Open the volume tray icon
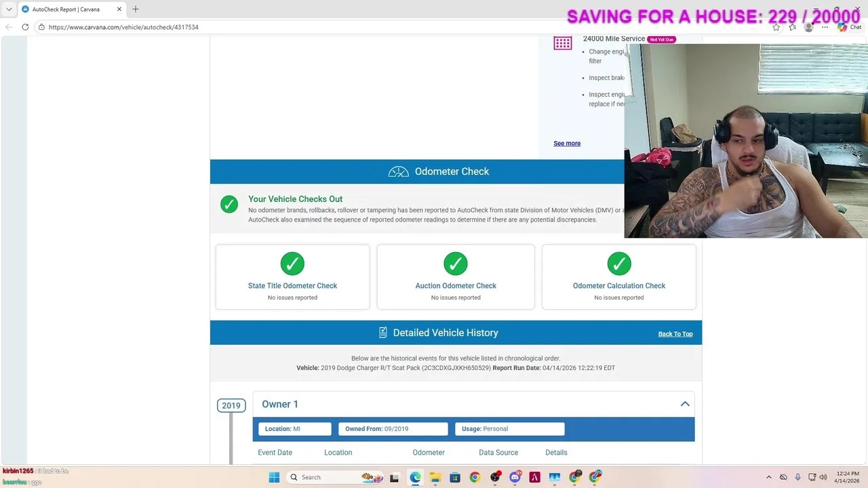868x488 pixels. coord(823,477)
